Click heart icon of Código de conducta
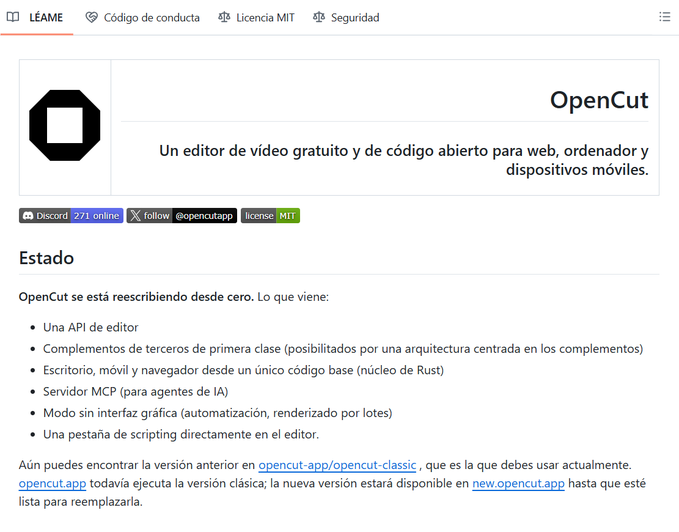 (91, 17)
